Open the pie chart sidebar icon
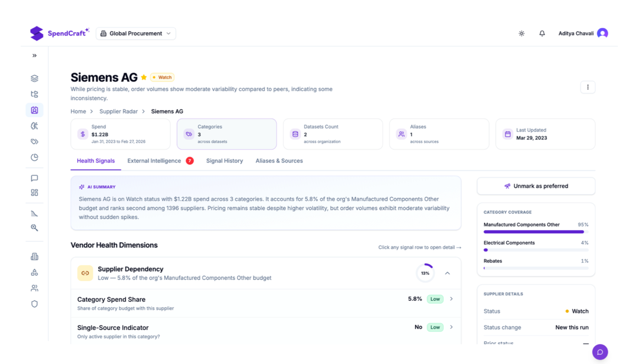This screenshot has height=364, width=638. pos(34,157)
